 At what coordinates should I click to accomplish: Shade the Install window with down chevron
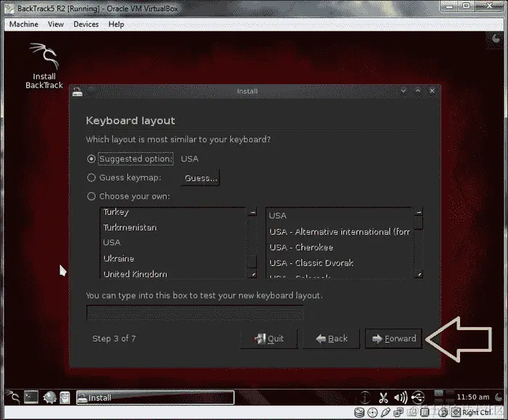tap(403, 91)
